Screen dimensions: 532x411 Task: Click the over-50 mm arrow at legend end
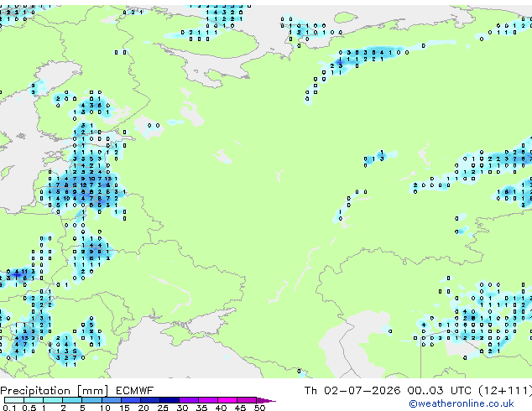pos(266,400)
